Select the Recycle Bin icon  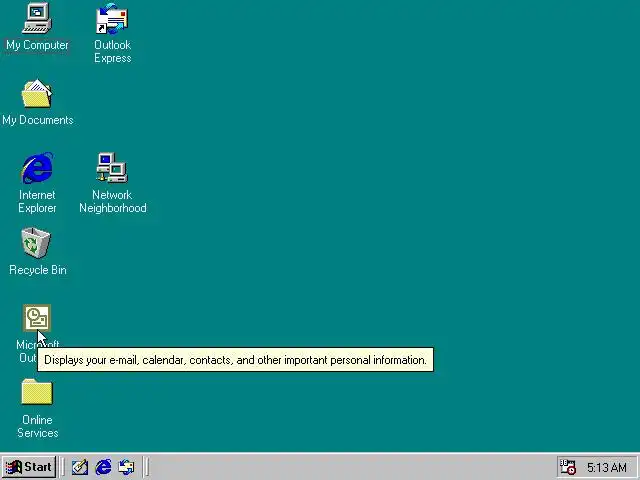tap(36, 243)
